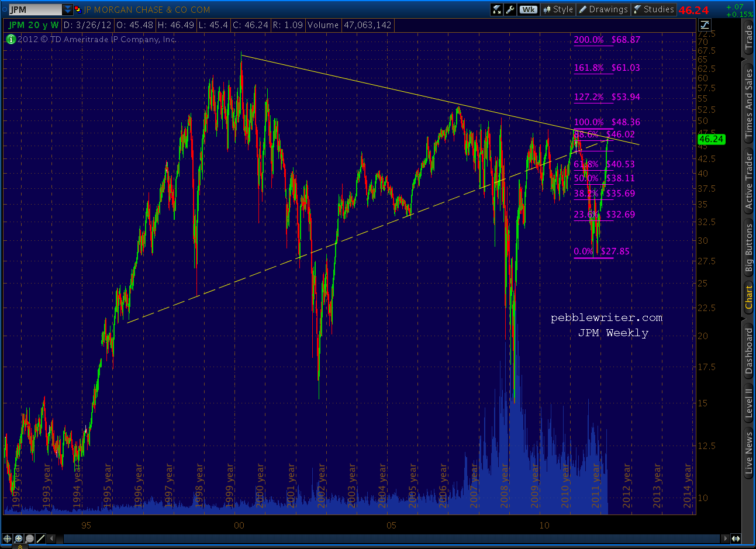The height and width of the screenshot is (549, 756).
Task: Click the 100.0% $48.36 Fibonacci label
Action: 607,122
